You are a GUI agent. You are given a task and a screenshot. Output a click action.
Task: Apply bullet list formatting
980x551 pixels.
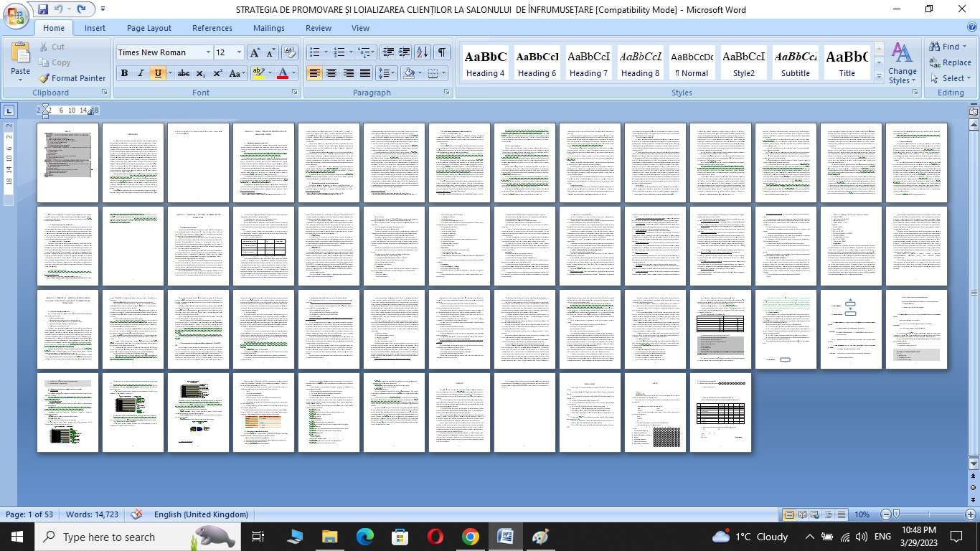(314, 52)
